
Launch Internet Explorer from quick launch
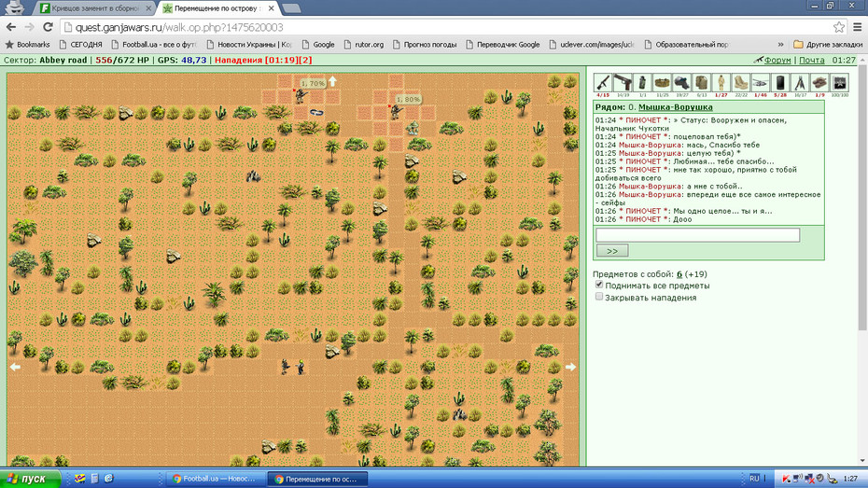(108, 479)
